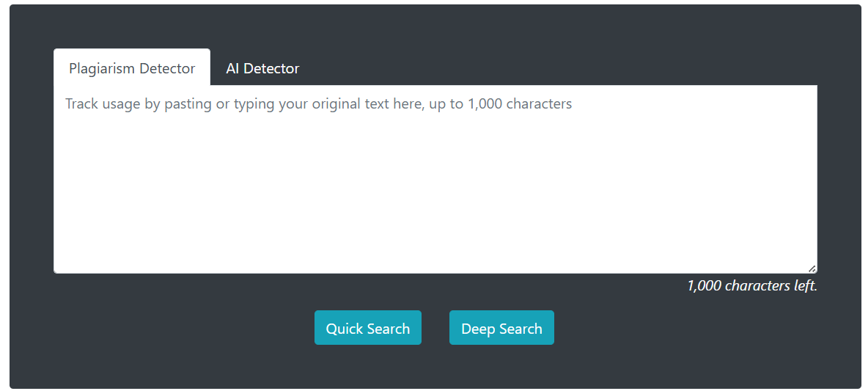Focus the original text input area
Screen dimensions: 868x391
pos(435,179)
